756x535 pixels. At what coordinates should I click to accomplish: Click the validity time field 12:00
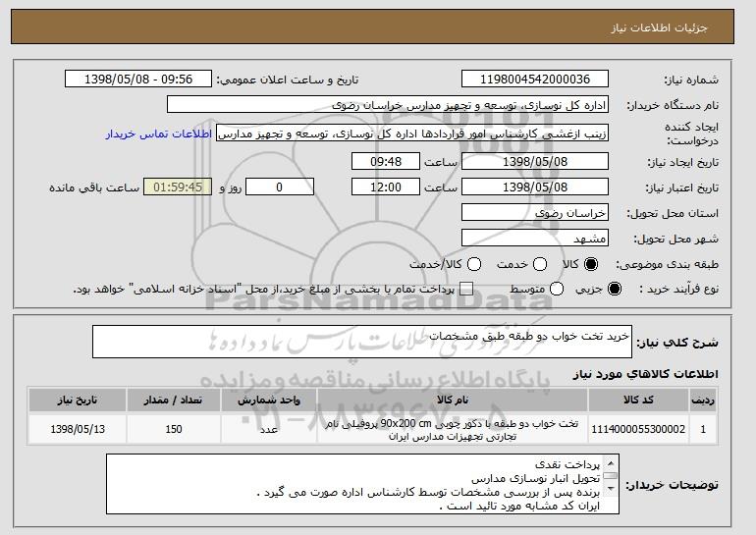tap(386, 187)
